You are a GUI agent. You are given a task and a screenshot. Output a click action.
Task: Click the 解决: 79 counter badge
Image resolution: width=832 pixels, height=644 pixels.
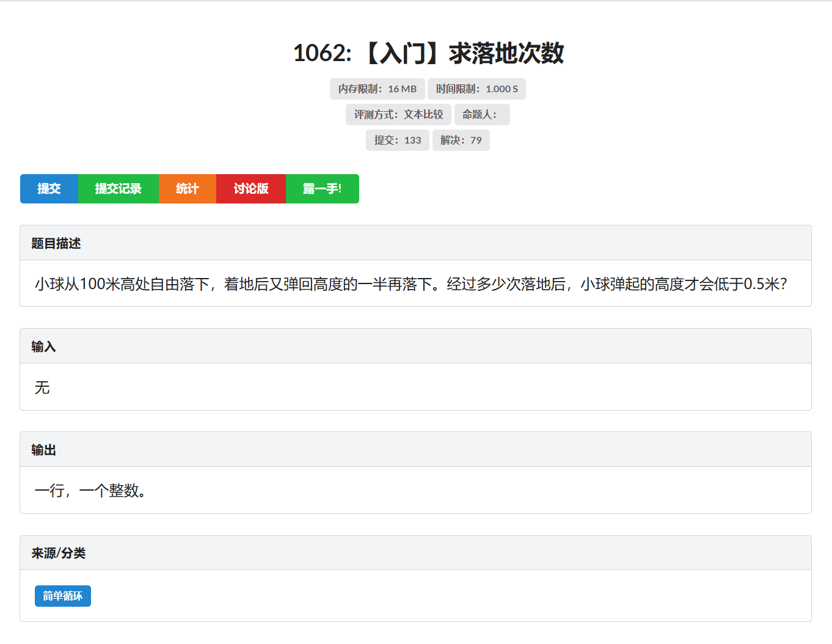(461, 140)
